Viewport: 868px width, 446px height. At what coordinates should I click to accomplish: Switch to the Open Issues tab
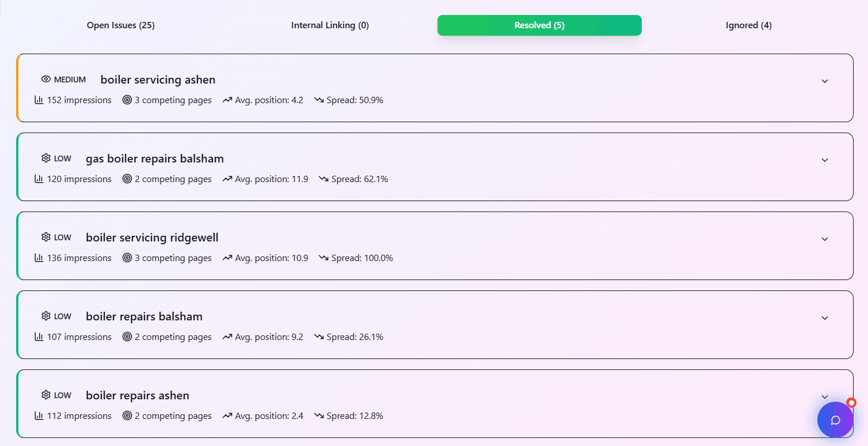[x=120, y=25]
